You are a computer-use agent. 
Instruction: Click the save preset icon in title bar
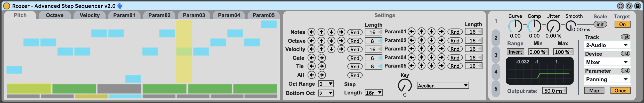[638, 6]
